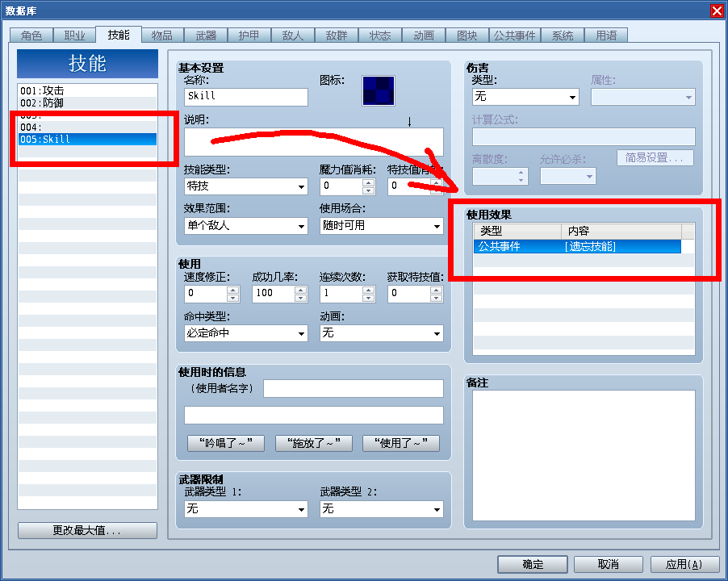Click the 名称 field containing Skill
This screenshot has width=728, height=581.
point(245,97)
